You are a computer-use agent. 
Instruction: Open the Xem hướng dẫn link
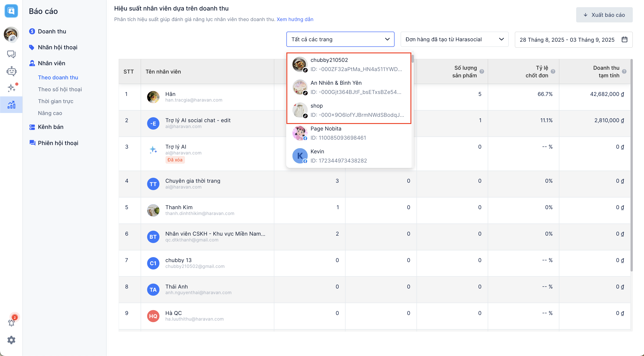(x=295, y=19)
